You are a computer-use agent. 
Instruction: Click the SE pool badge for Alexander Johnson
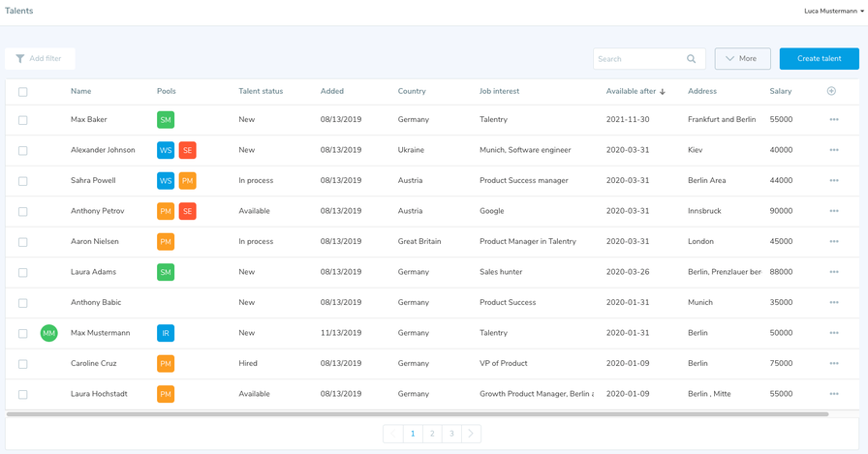(187, 151)
